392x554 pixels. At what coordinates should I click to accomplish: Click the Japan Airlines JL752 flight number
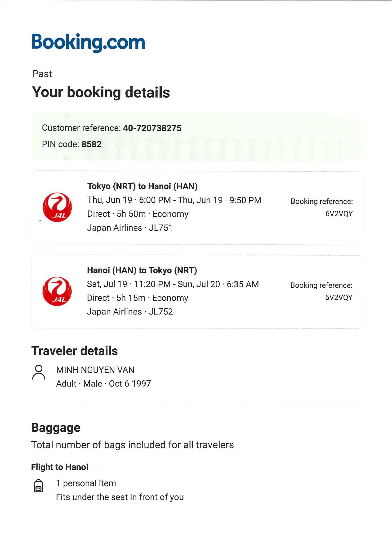161,311
